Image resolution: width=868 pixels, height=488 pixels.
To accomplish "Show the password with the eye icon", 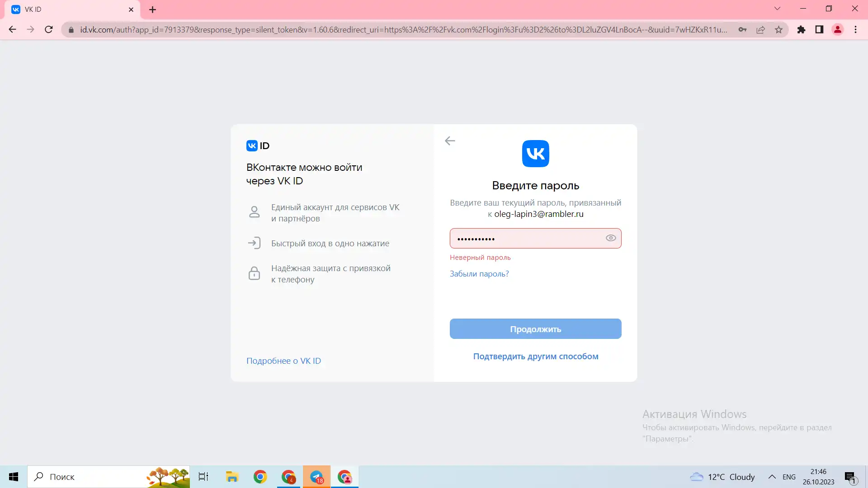I will pyautogui.click(x=611, y=238).
